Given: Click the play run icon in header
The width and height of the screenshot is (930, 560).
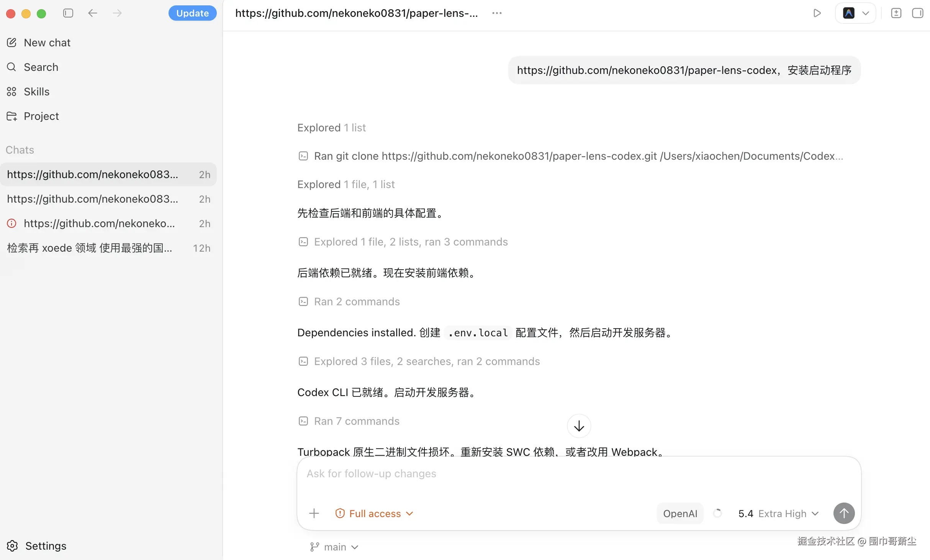Looking at the screenshot, I should 817,13.
